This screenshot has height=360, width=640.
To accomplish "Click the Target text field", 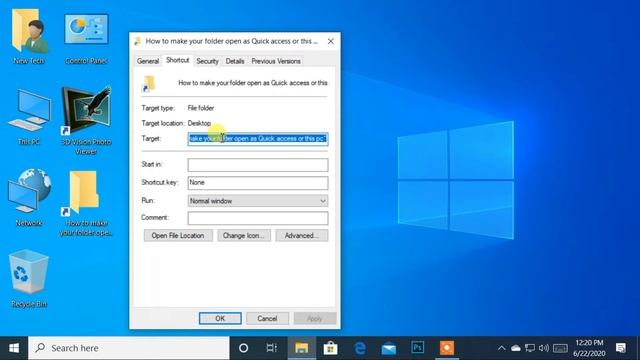I will click(x=258, y=139).
